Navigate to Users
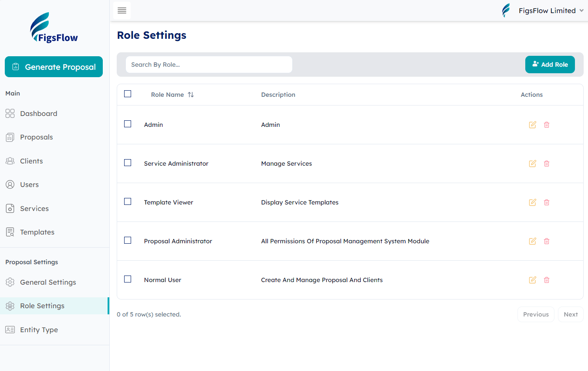This screenshot has width=588, height=371. (x=29, y=184)
